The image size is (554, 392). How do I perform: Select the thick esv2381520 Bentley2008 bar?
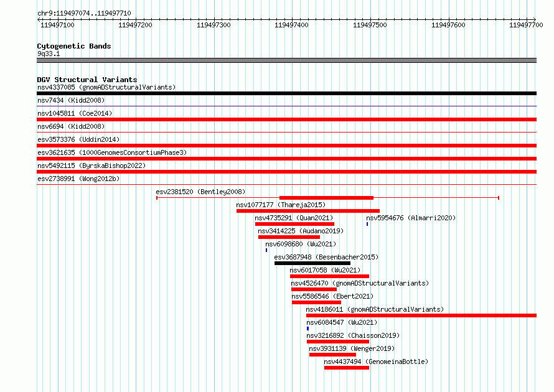click(326, 198)
